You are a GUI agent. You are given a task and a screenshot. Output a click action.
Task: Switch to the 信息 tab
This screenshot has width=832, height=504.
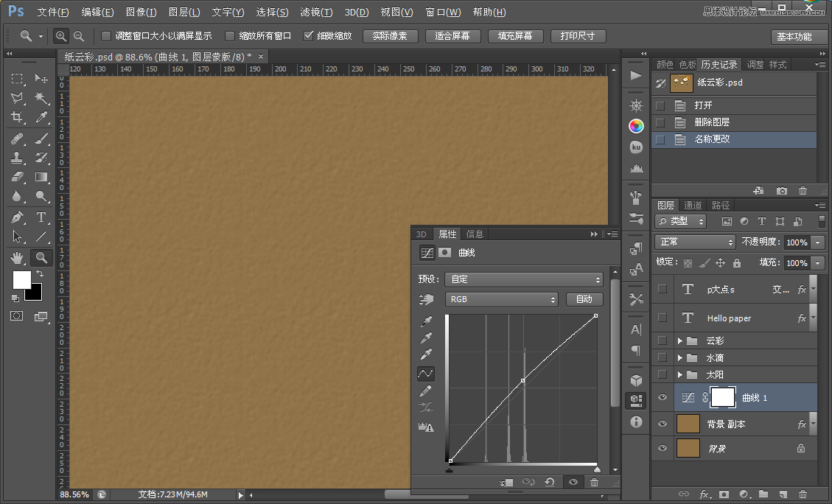coord(475,234)
